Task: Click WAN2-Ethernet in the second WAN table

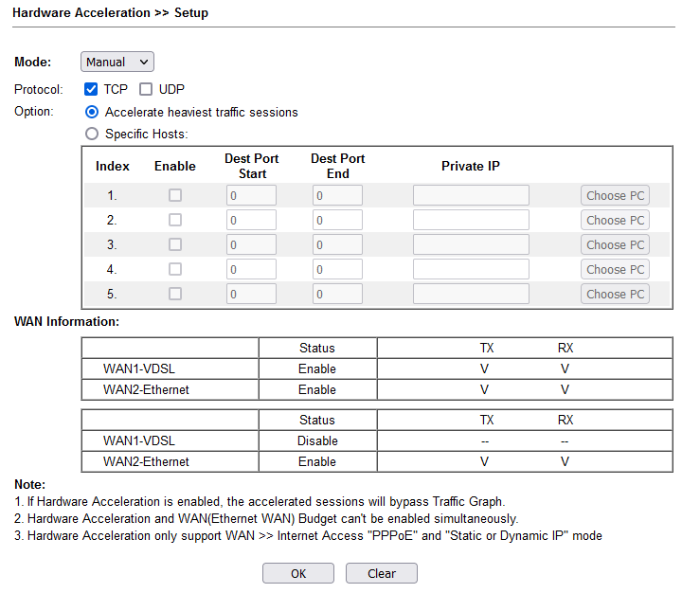Action: [x=146, y=461]
